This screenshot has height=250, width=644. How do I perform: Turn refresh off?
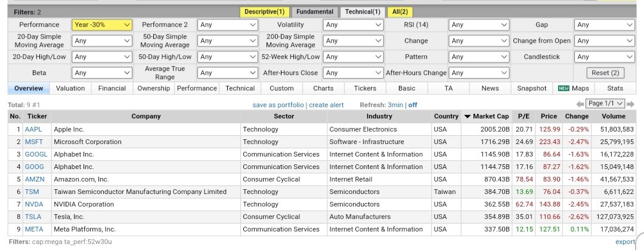click(413, 105)
